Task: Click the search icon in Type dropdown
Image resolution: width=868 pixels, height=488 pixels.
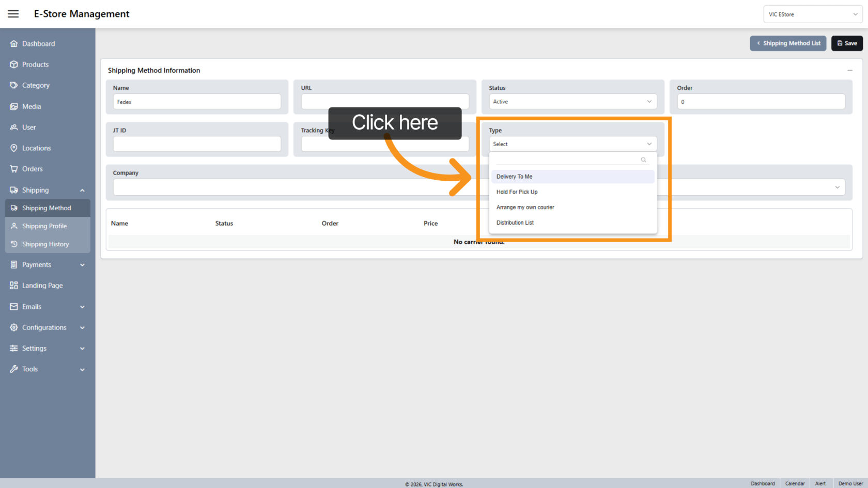Action: point(643,160)
